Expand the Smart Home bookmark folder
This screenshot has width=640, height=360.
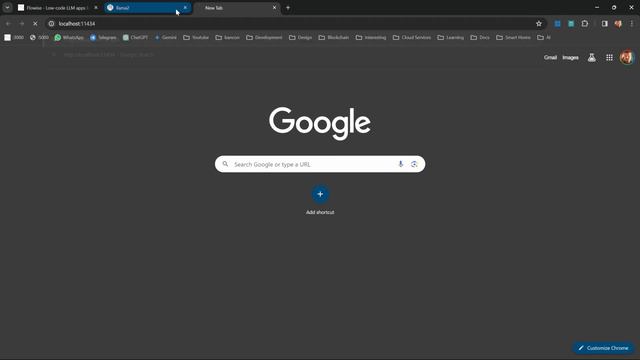(513, 38)
